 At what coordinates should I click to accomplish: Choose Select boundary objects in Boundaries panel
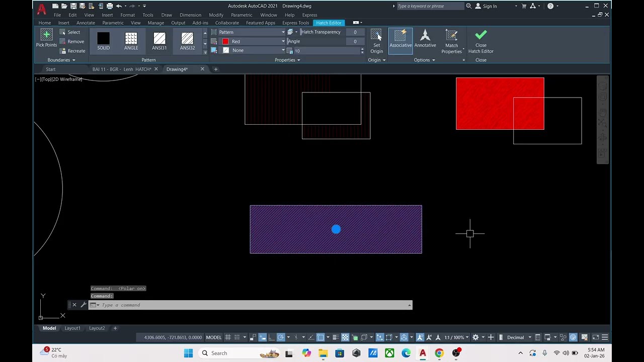click(69, 32)
